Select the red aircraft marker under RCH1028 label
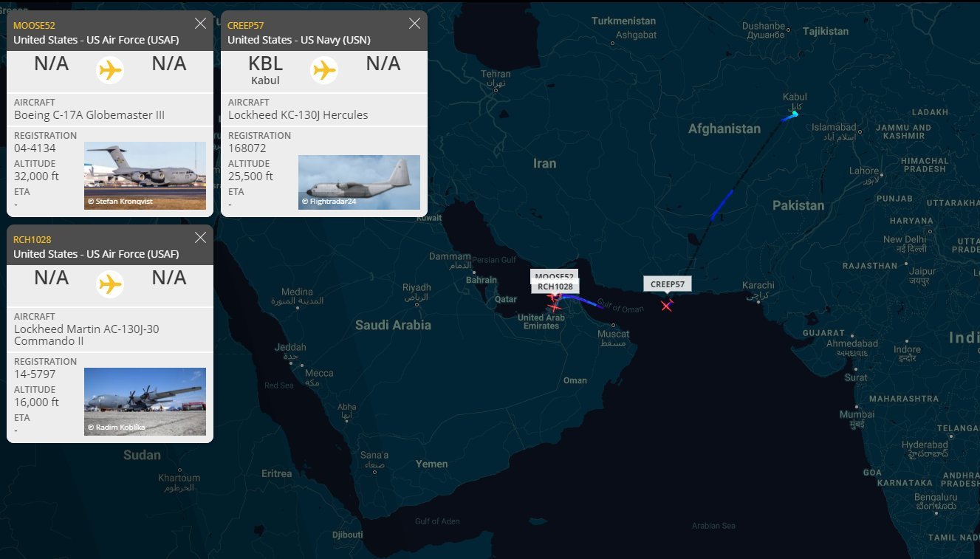 click(x=552, y=306)
